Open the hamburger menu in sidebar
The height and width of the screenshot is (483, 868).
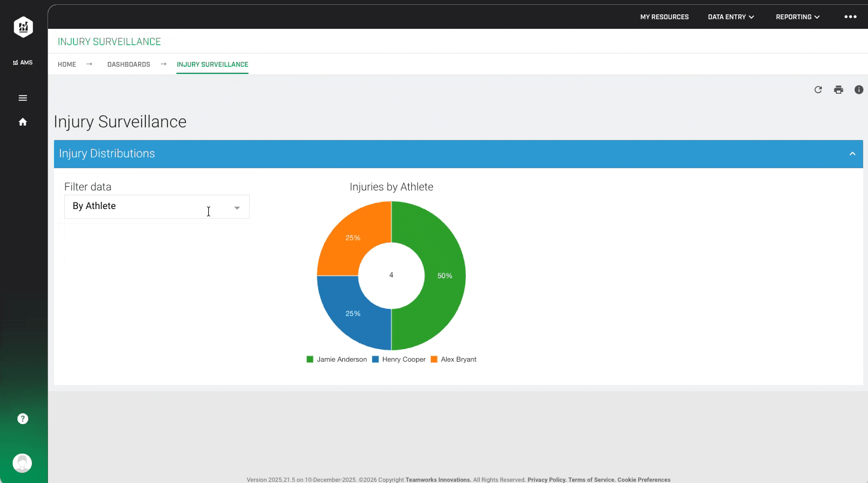point(23,98)
